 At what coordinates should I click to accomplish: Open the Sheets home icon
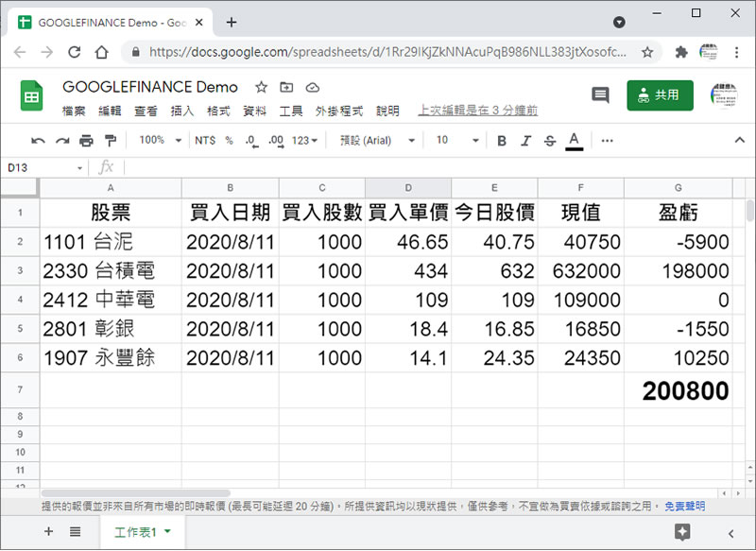[32, 96]
